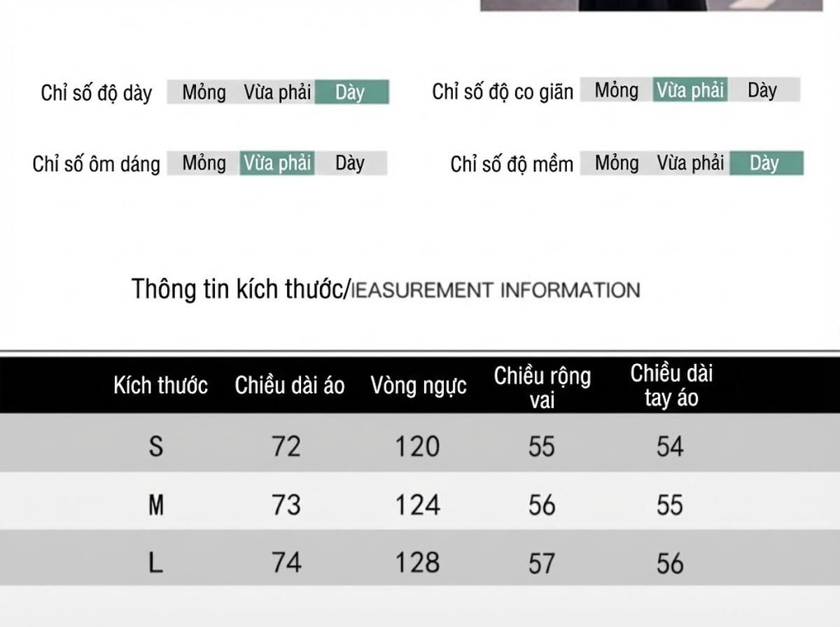The height and width of the screenshot is (627, 840).
Task: Select 'Mỏng' for Chỉ số độ mềm
Action: point(617,163)
